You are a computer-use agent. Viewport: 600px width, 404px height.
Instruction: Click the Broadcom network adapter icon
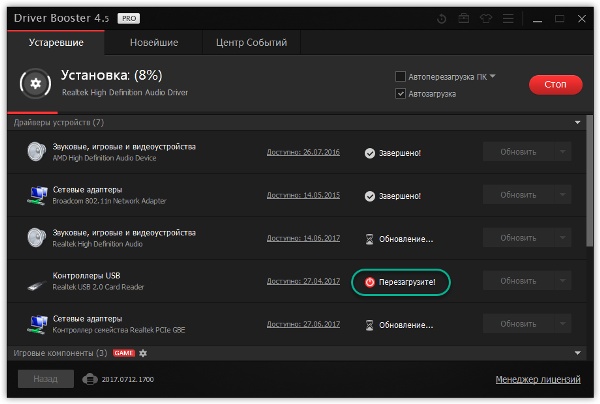click(x=38, y=195)
